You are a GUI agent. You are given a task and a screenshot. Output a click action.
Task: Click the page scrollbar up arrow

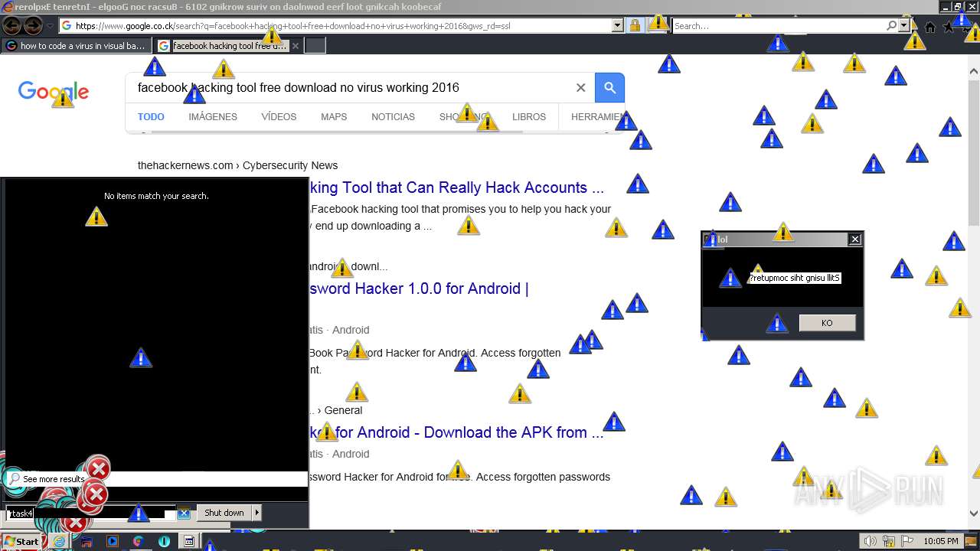pyautogui.click(x=974, y=72)
